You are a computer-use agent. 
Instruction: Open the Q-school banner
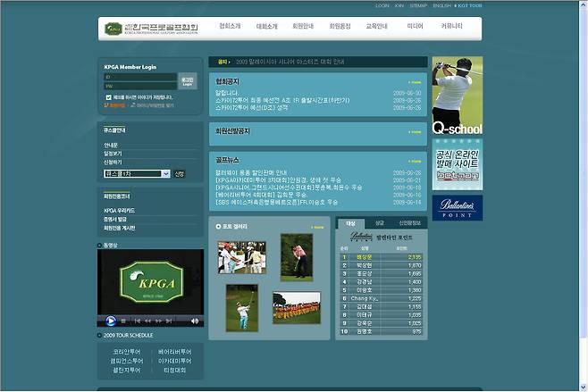457,96
